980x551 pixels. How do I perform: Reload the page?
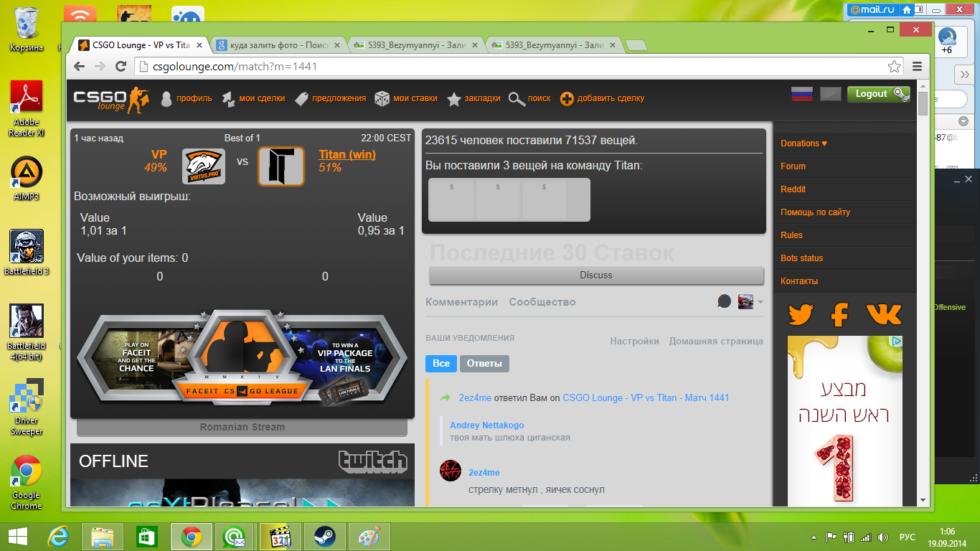[121, 67]
